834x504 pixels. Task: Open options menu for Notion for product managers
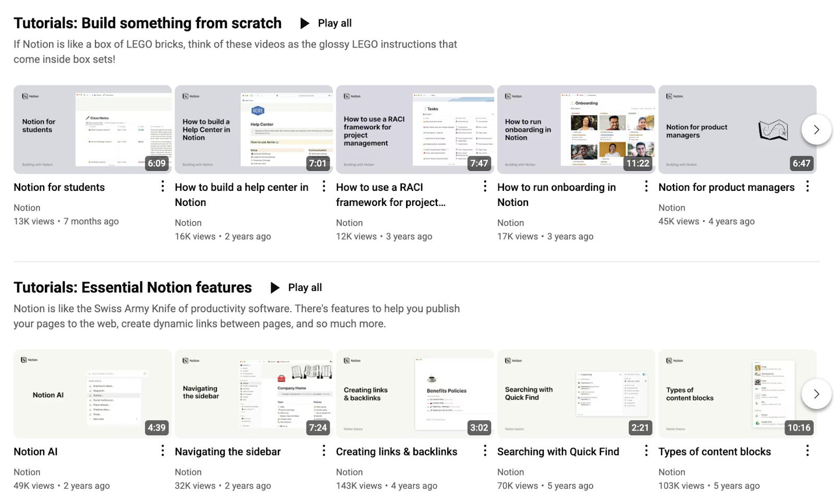coord(807,186)
